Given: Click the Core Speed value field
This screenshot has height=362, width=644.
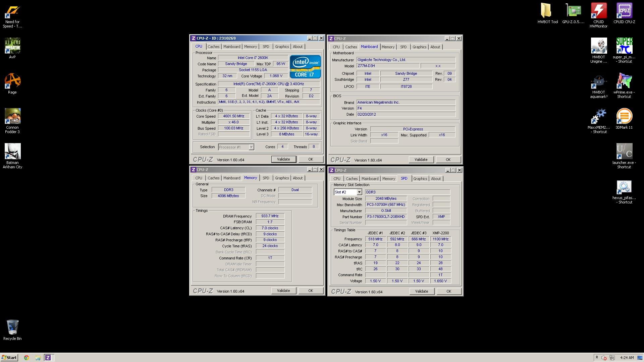Looking at the screenshot, I should click(234, 116).
